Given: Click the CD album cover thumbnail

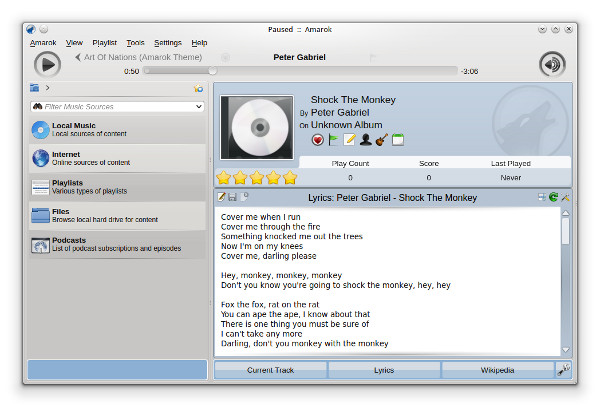Looking at the screenshot, I should (257, 127).
